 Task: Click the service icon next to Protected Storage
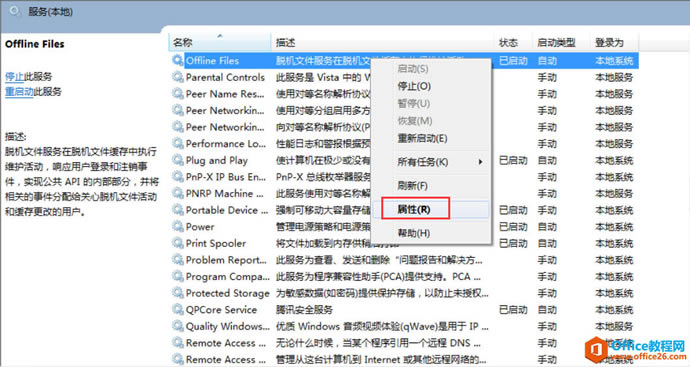coord(178,293)
